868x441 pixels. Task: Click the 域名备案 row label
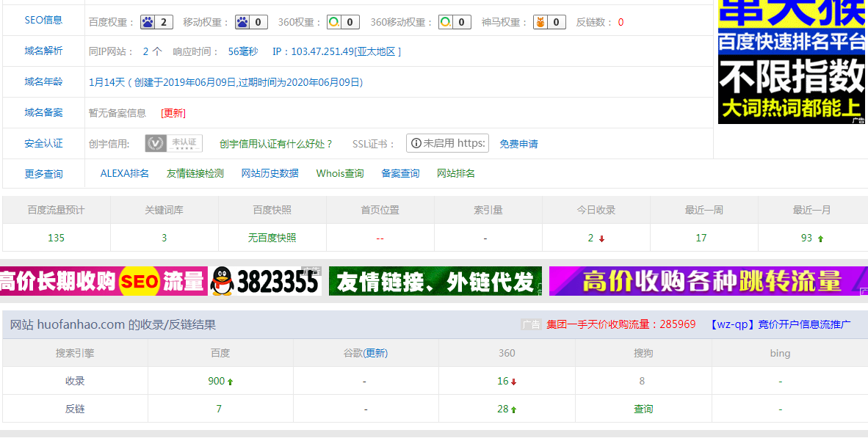(44, 112)
